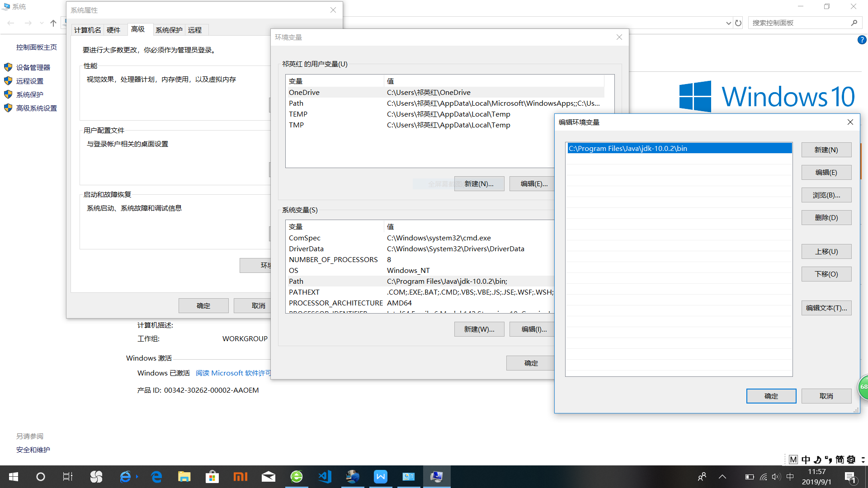Open the 阅读 Microsoft 软件许可 link
The height and width of the screenshot is (488, 868).
tap(233, 373)
